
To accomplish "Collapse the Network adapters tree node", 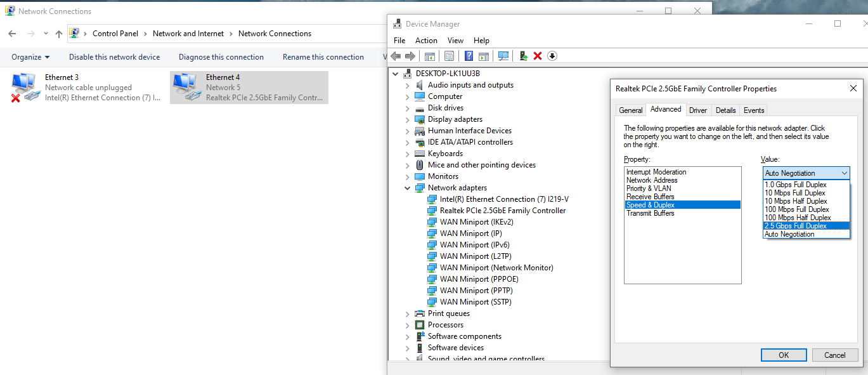I will 408,188.
